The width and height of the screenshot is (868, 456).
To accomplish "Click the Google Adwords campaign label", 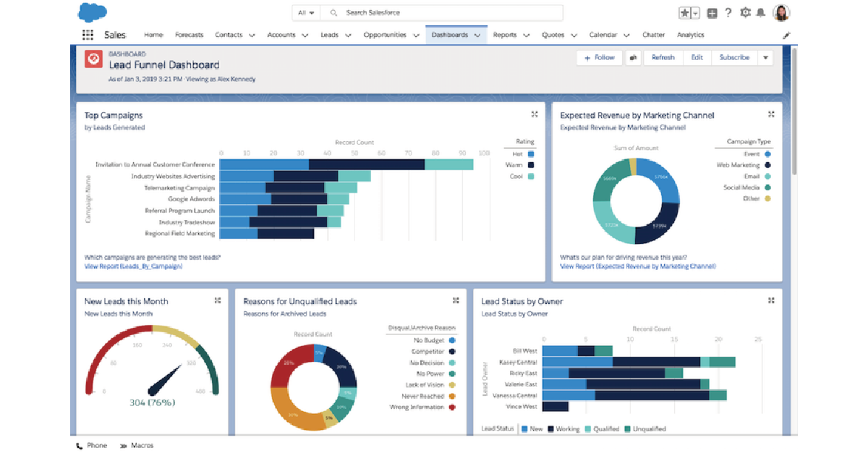I will 191,199.
